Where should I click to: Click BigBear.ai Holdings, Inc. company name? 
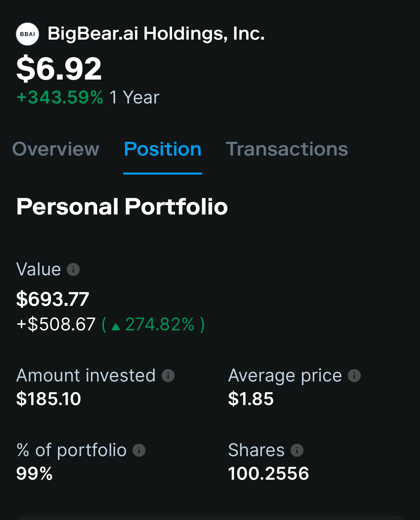click(x=156, y=34)
